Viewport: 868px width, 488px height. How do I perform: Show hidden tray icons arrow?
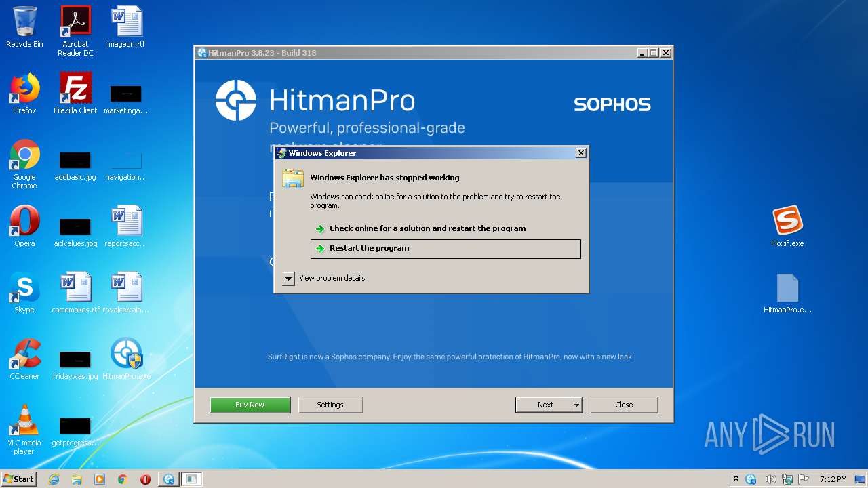point(736,479)
